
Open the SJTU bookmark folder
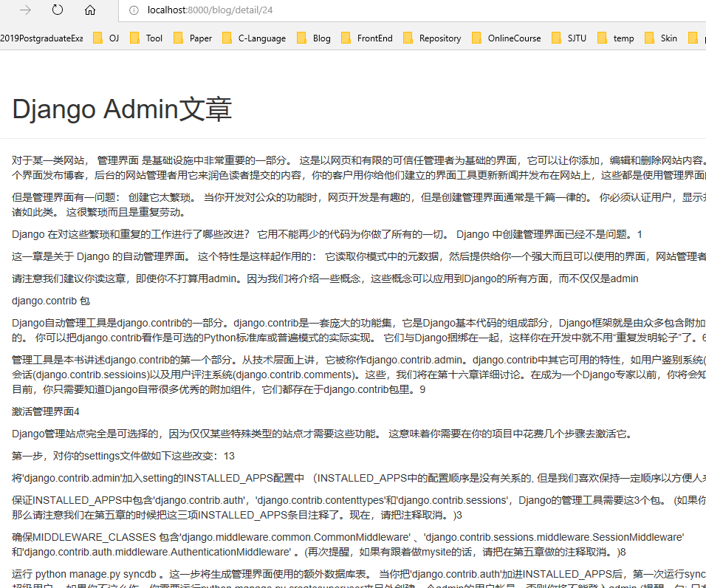pos(569,38)
